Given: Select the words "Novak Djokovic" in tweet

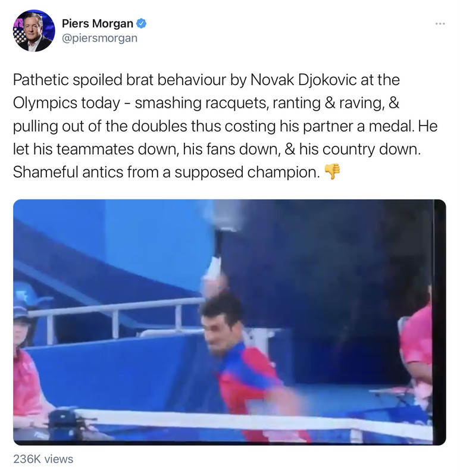Looking at the screenshot, I should [303, 80].
